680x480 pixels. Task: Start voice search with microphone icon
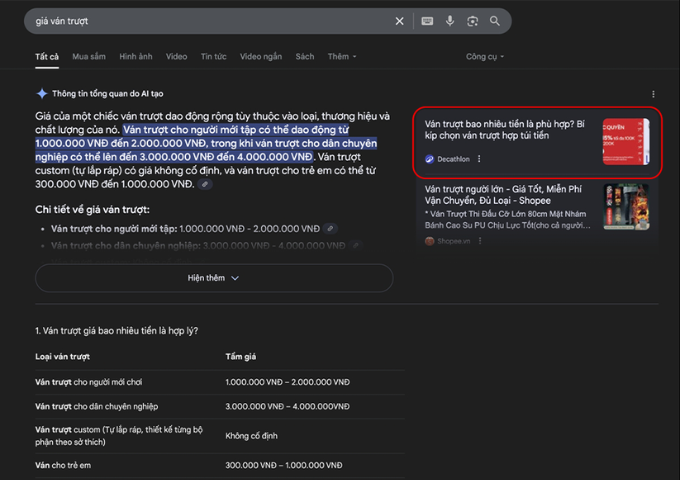click(450, 21)
